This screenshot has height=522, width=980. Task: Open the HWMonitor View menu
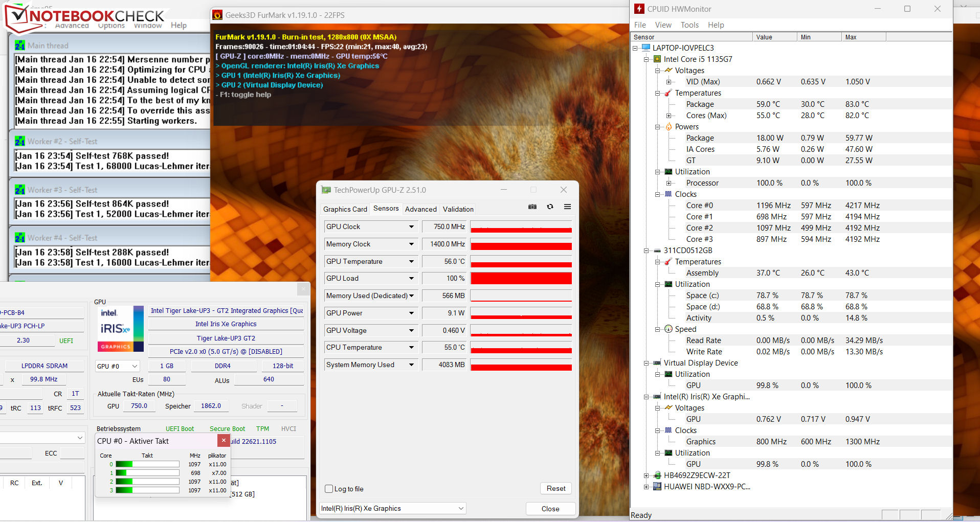663,25
